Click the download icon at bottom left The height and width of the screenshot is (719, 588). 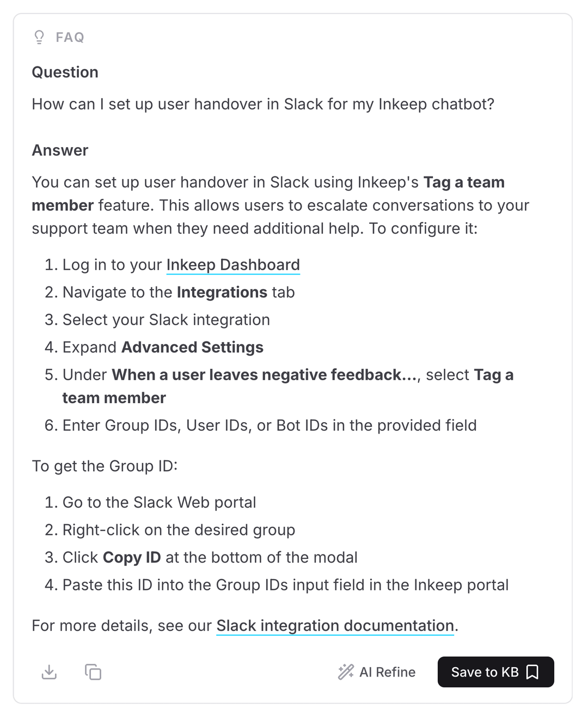[49, 672]
